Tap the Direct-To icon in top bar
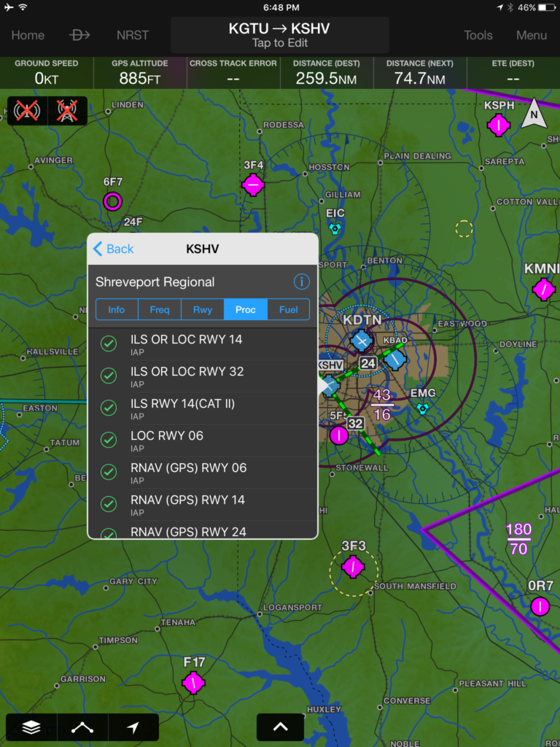 (79, 35)
